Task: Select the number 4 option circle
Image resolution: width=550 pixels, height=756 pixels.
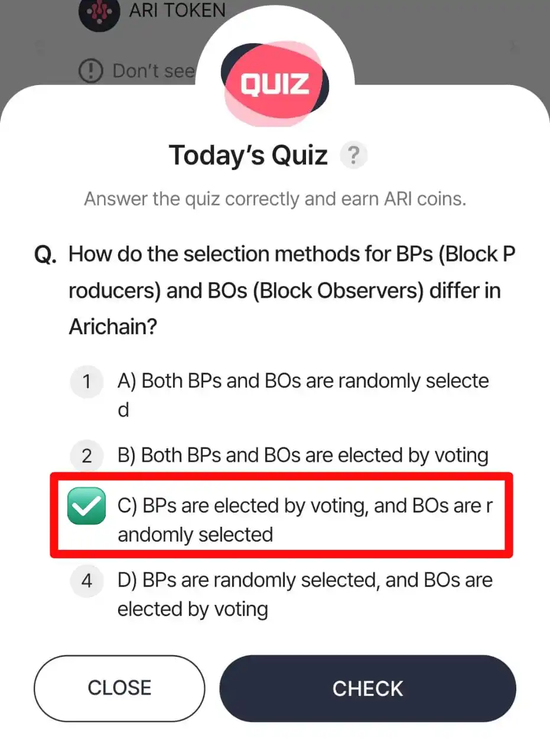Action: 86,581
